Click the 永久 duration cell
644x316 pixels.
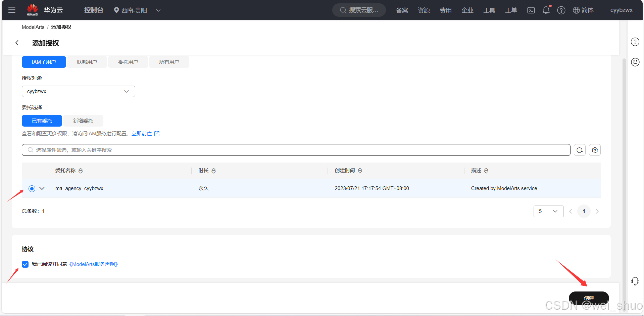[x=203, y=188]
